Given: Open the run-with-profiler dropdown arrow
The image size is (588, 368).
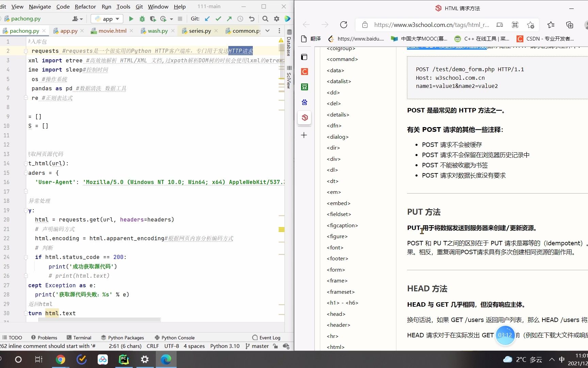Looking at the screenshot, I should tap(171, 19).
